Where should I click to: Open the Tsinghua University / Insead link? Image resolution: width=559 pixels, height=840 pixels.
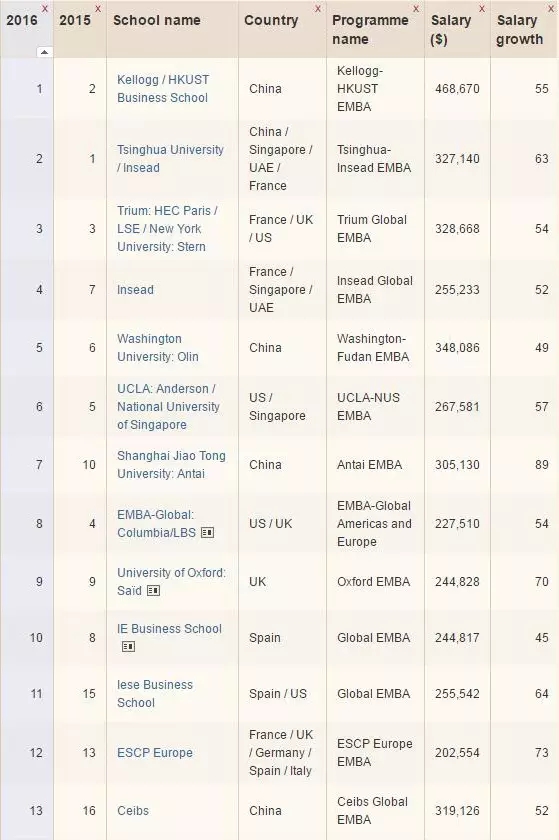pos(170,159)
